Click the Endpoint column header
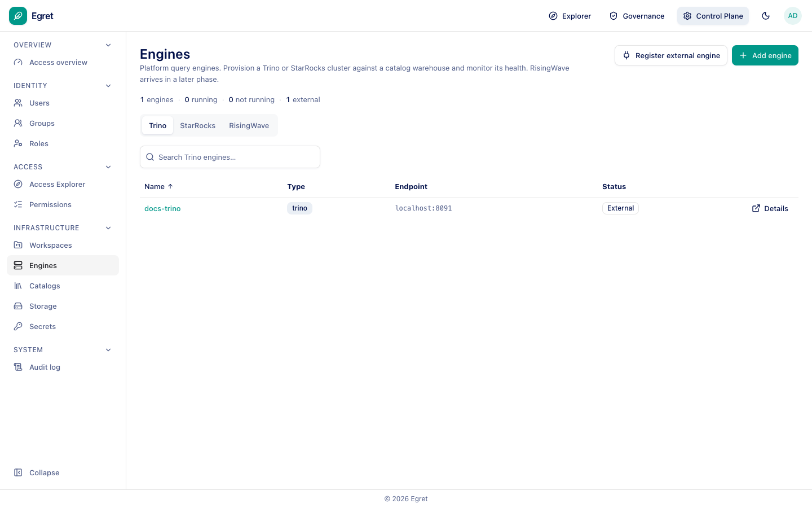 411,187
